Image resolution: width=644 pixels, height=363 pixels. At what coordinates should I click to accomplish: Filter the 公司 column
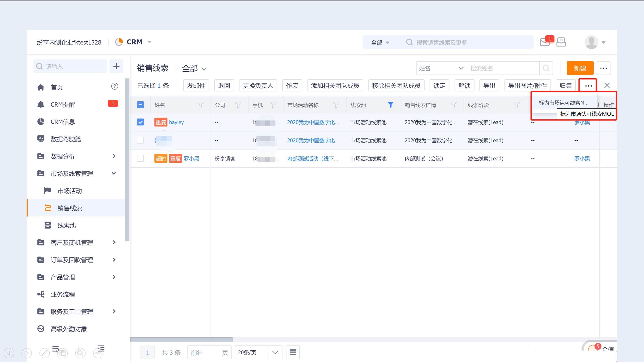[238, 105]
